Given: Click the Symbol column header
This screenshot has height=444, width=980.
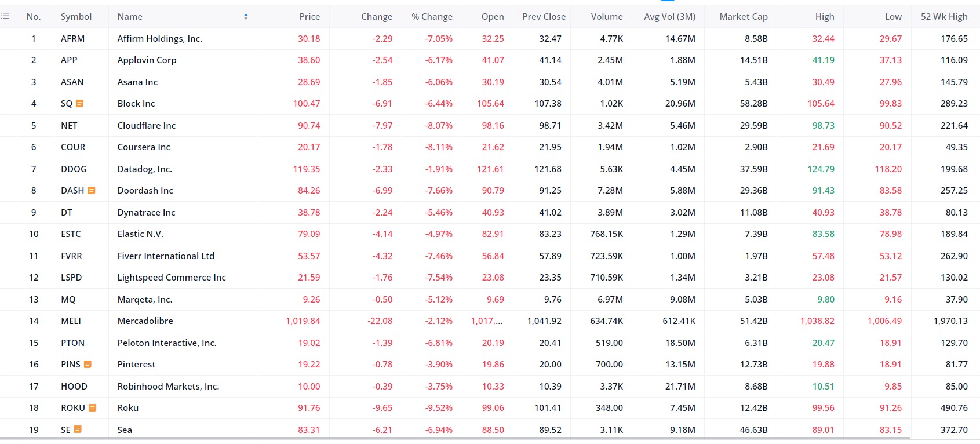Looking at the screenshot, I should tap(76, 17).
